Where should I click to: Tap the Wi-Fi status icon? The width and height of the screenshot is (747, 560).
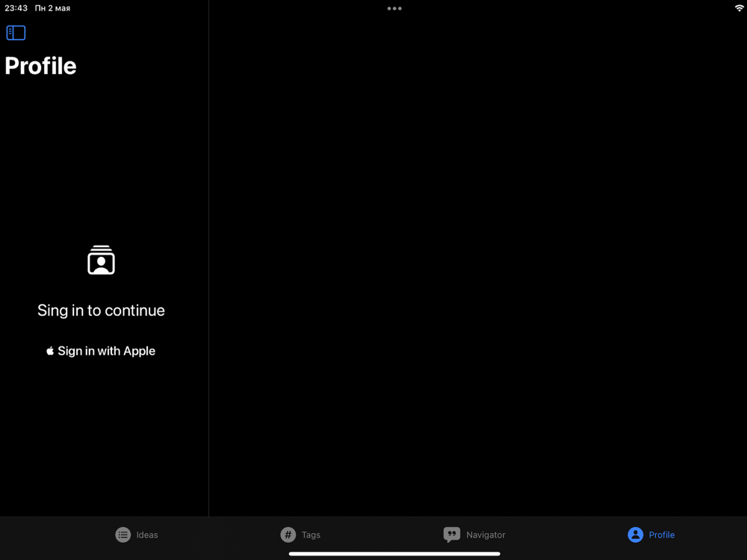pos(739,8)
